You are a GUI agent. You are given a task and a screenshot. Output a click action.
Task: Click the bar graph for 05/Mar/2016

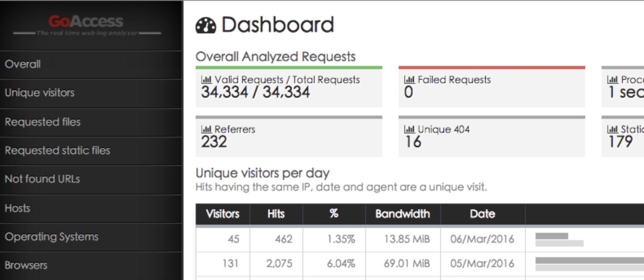(x=589, y=264)
